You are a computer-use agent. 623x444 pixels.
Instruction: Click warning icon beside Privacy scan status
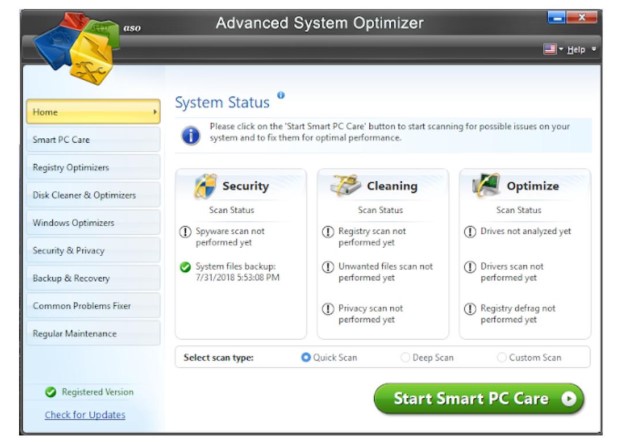(328, 309)
